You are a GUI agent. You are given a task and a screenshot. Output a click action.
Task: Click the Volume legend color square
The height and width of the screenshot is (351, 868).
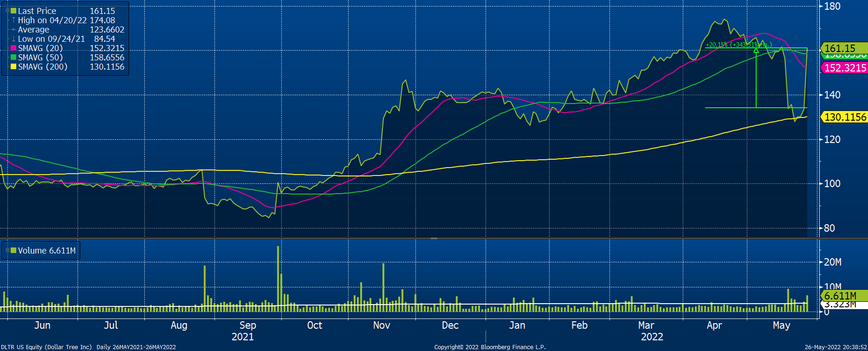(13, 250)
